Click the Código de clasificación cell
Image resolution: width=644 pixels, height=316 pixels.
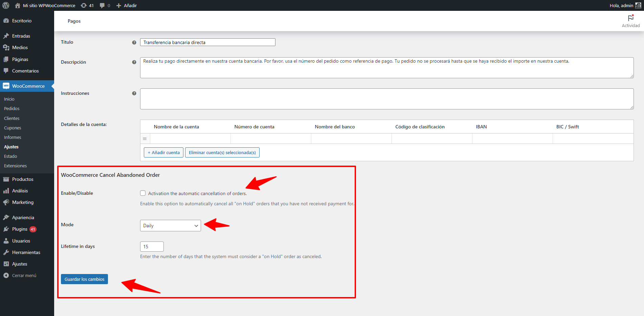tap(432, 139)
